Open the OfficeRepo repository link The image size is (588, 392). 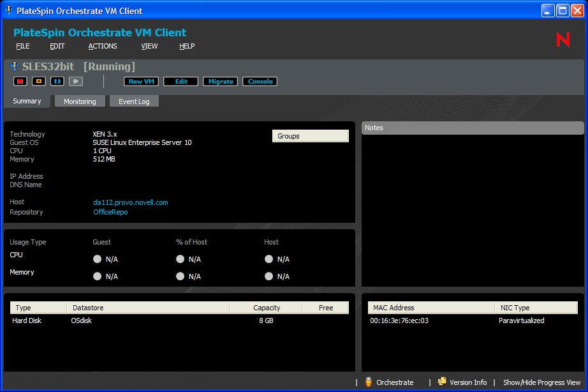pos(110,212)
